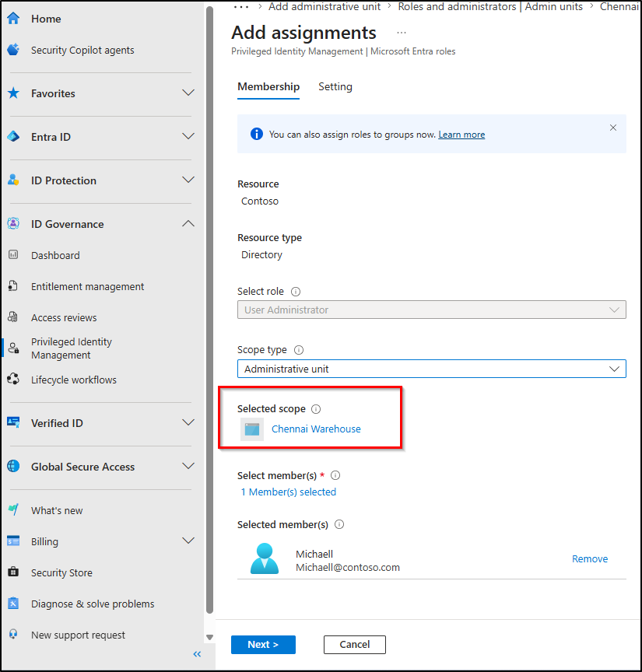
Task: Click the Favorites star icon
Action: (x=13, y=93)
